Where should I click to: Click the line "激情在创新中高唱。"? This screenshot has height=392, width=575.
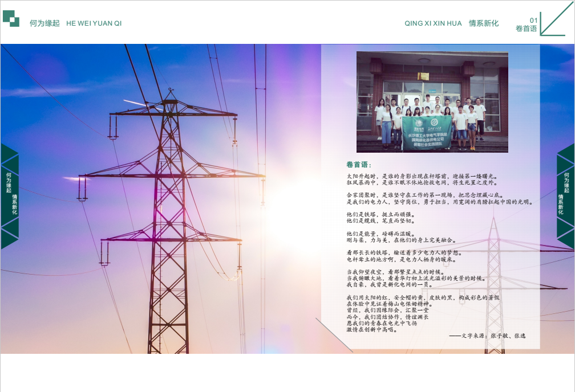point(372,329)
